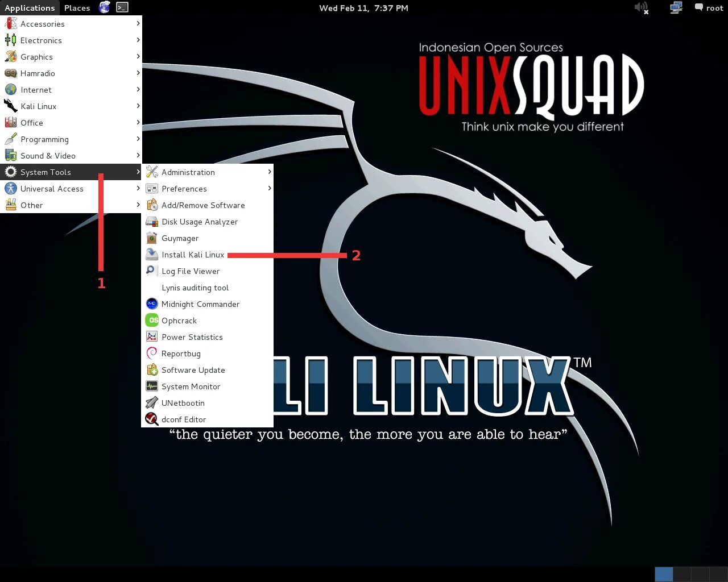Expand the Graphics submenu arrow

point(138,56)
